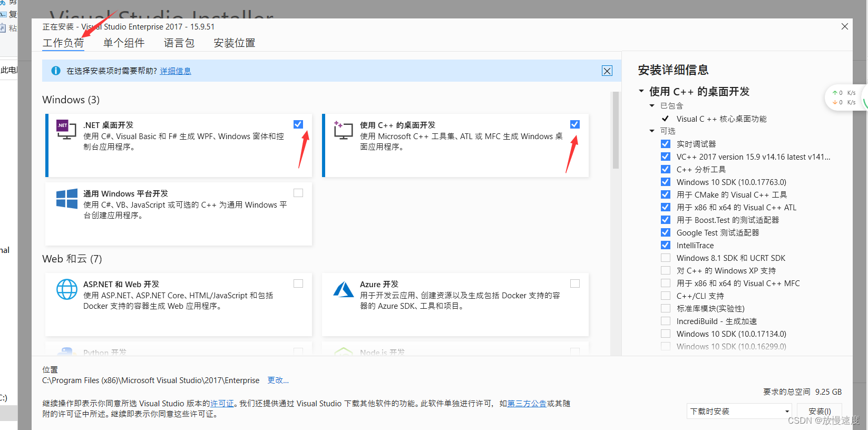
Task: Click the network speed floating widget
Action: pos(845,97)
